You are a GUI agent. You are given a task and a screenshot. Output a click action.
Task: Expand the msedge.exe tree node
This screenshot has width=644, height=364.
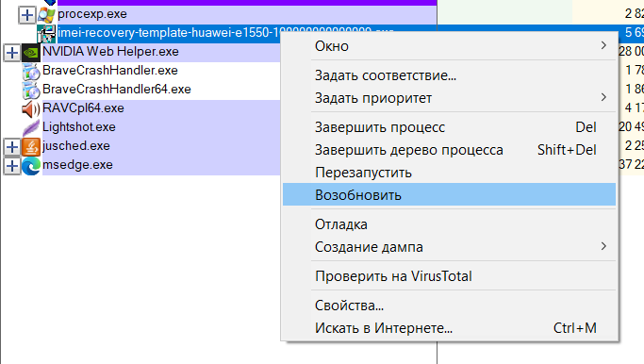click(x=12, y=166)
